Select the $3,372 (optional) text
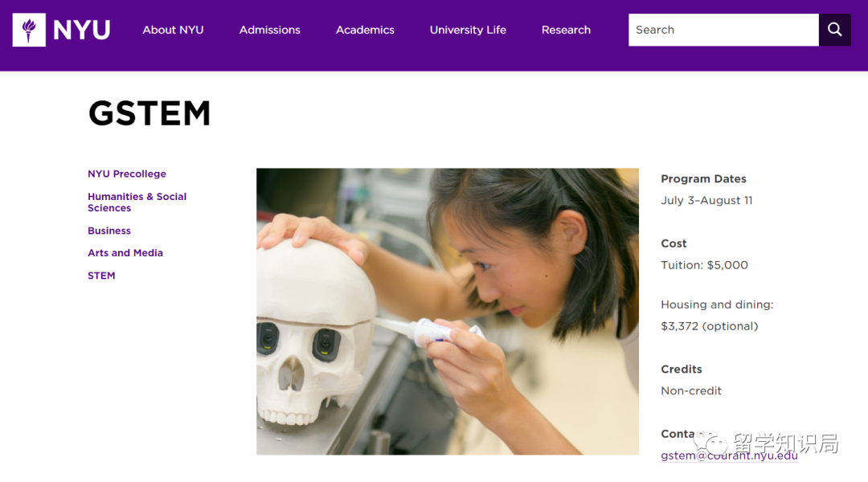The width and height of the screenshot is (868, 482). click(x=710, y=326)
